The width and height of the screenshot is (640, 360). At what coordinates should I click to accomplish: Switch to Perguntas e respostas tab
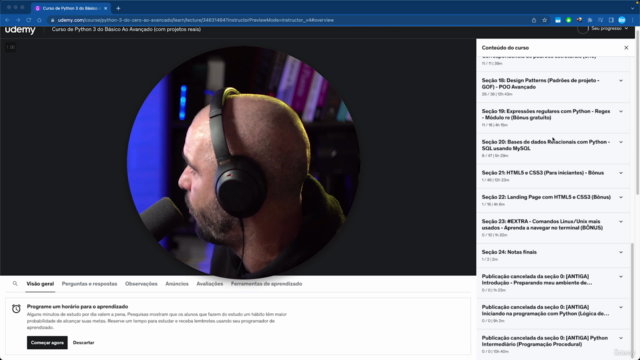(89, 284)
